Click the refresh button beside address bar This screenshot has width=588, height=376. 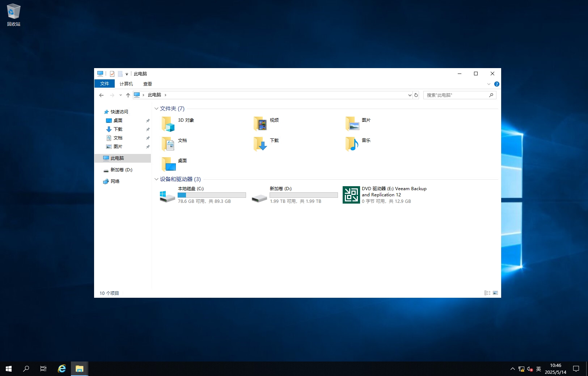coord(416,95)
